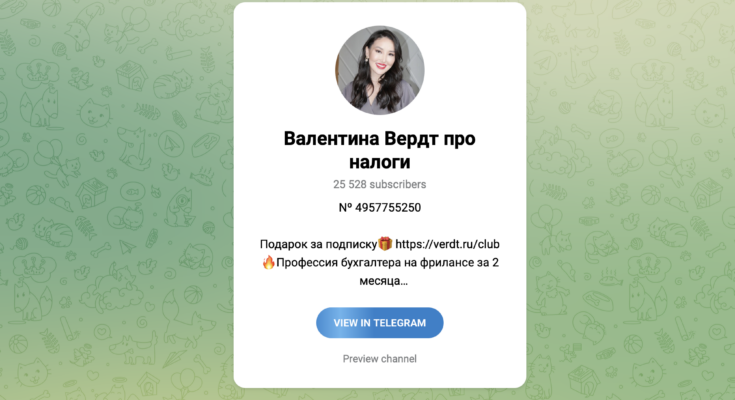Click the word Preview below the button
Screen dimensions: 735x400
point(360,359)
